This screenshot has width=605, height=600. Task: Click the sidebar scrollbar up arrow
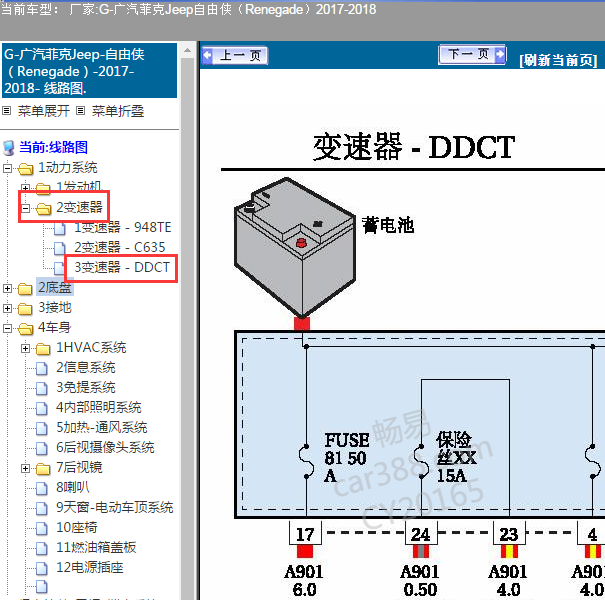tap(188, 50)
